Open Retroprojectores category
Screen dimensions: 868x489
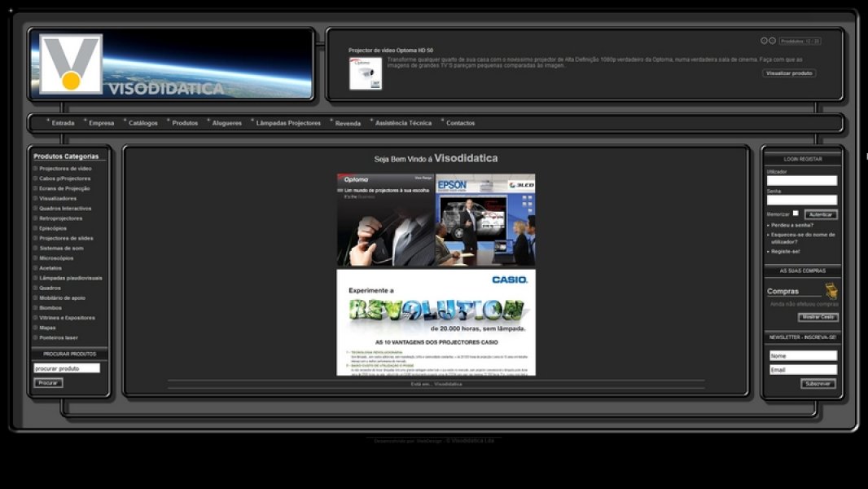(x=61, y=218)
